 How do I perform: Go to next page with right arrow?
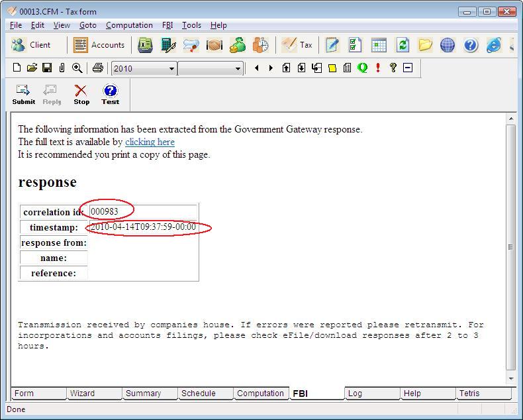[271, 68]
